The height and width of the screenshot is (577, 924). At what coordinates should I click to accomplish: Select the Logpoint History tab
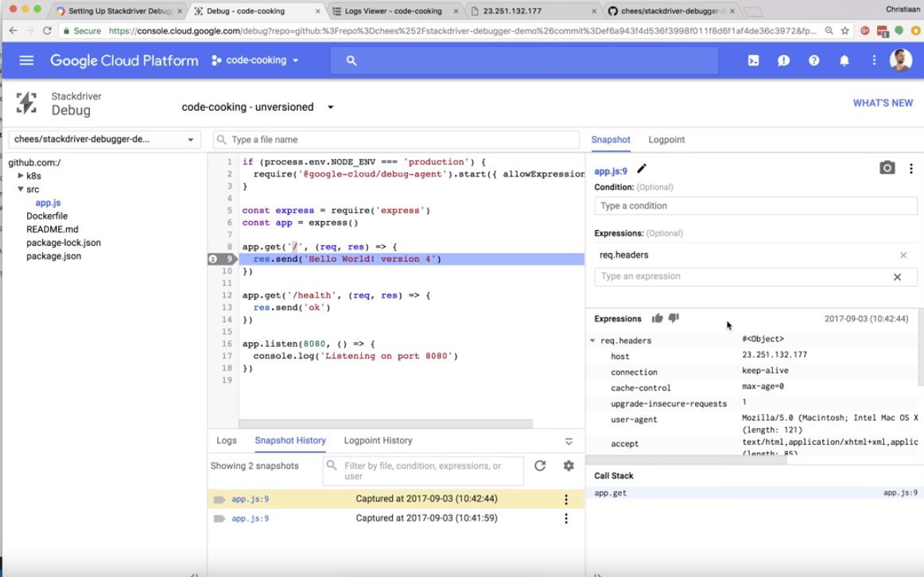point(378,441)
